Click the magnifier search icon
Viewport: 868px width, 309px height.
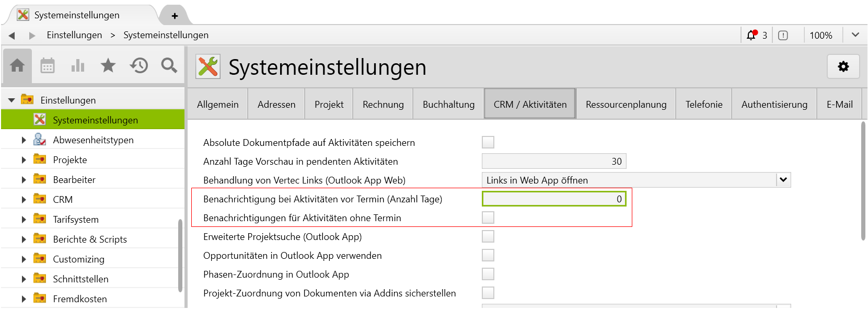click(x=169, y=65)
